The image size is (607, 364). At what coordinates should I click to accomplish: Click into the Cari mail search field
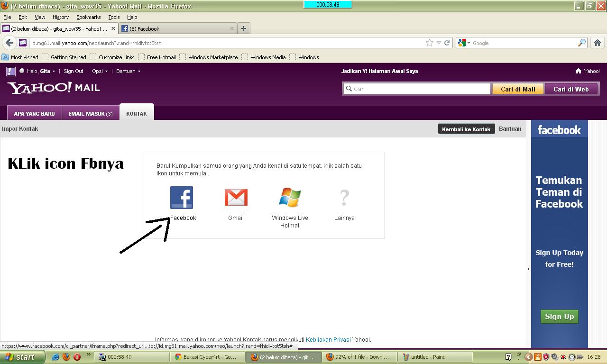click(417, 89)
